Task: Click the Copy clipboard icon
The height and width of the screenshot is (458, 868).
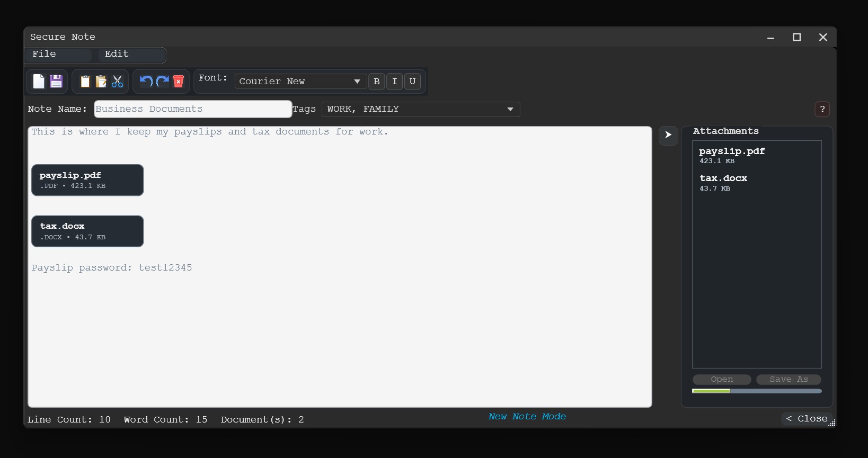Action: pos(85,81)
